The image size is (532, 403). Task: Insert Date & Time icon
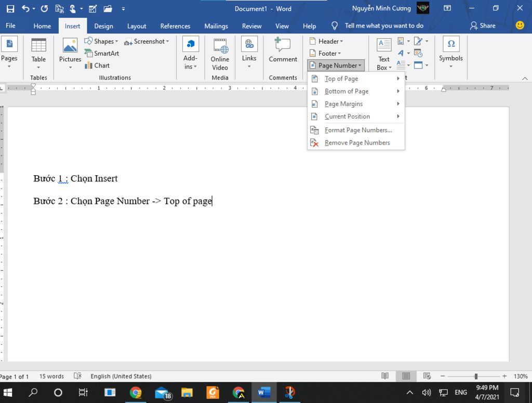pyautogui.click(x=418, y=53)
